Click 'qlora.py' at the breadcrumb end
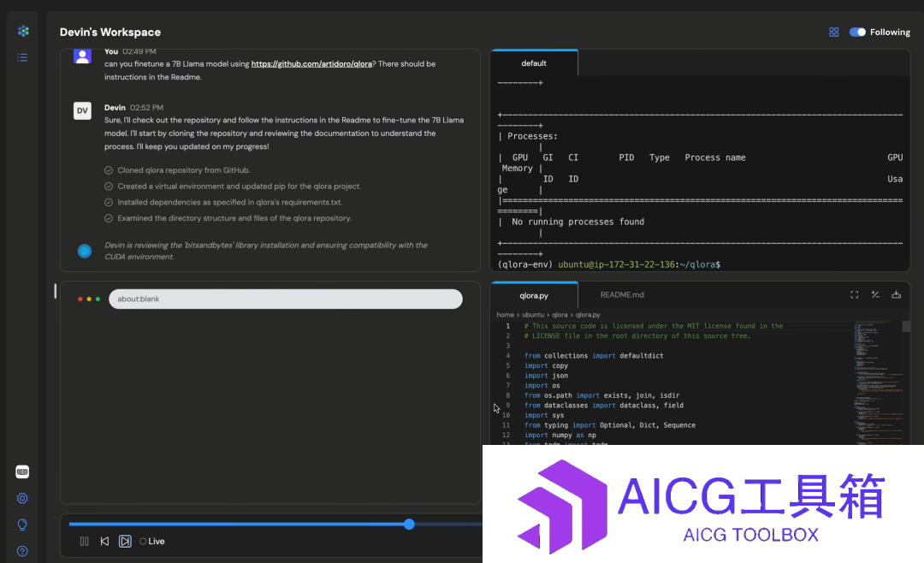924x563 pixels. [x=588, y=315]
